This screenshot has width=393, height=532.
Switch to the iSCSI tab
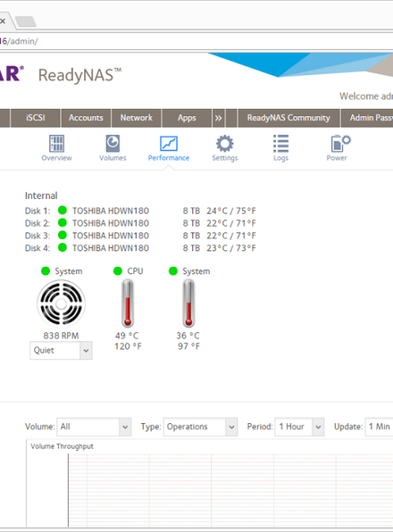point(36,118)
